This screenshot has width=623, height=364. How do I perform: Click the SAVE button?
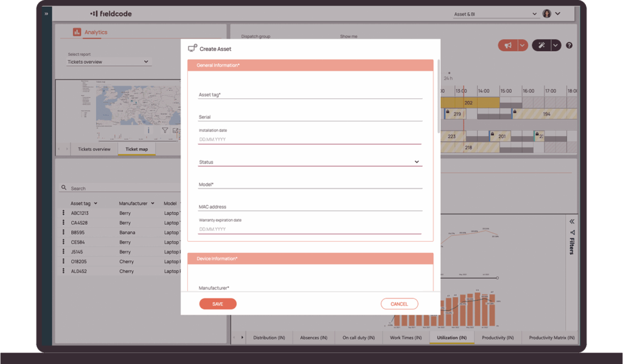(x=218, y=304)
